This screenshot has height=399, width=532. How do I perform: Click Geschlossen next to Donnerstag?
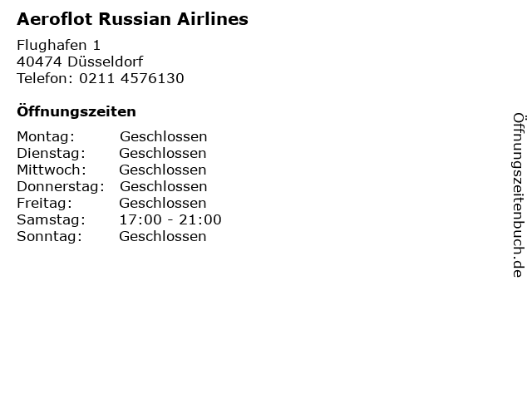coord(163,186)
